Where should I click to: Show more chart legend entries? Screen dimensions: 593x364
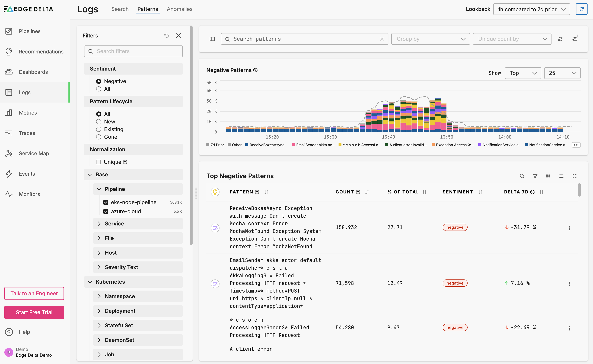pyautogui.click(x=576, y=145)
